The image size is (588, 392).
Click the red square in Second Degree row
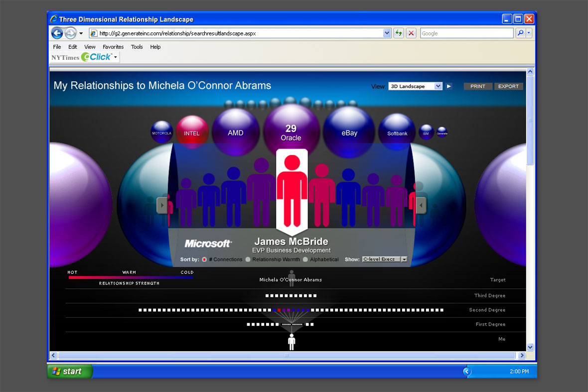coord(279,310)
